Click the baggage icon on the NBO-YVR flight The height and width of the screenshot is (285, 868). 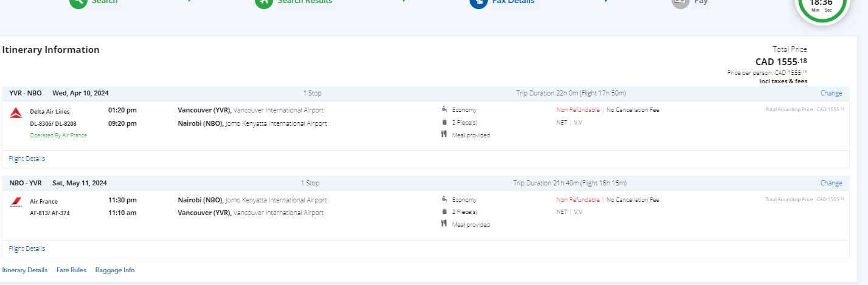point(444,211)
